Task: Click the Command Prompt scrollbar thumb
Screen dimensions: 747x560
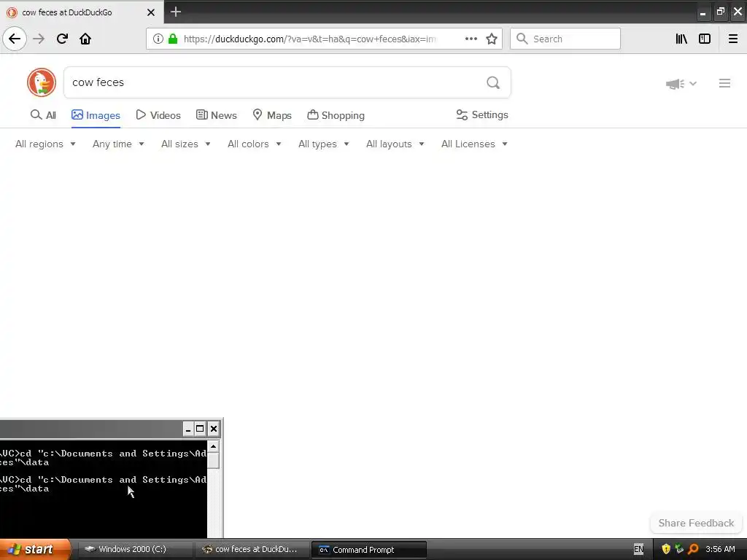Action: (x=214, y=461)
